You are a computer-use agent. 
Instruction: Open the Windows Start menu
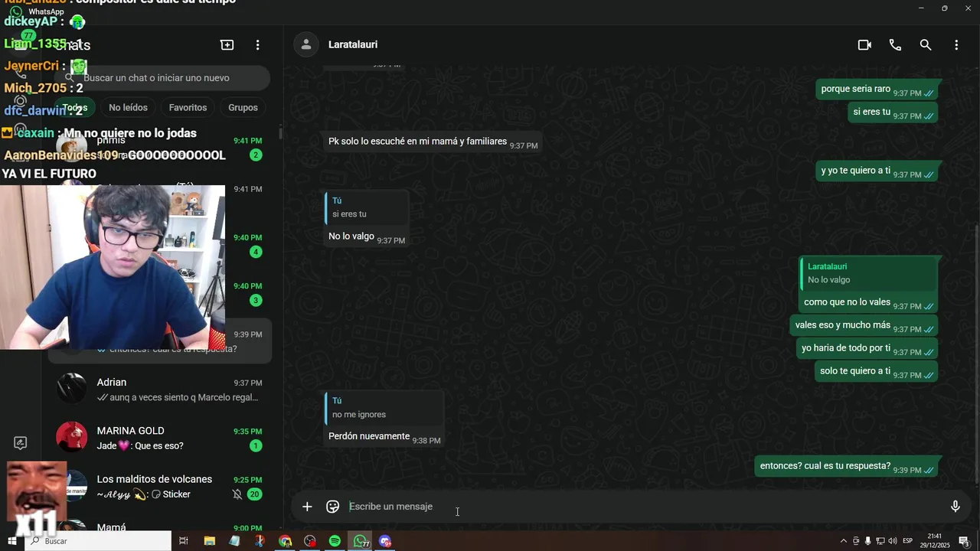pyautogui.click(x=12, y=541)
